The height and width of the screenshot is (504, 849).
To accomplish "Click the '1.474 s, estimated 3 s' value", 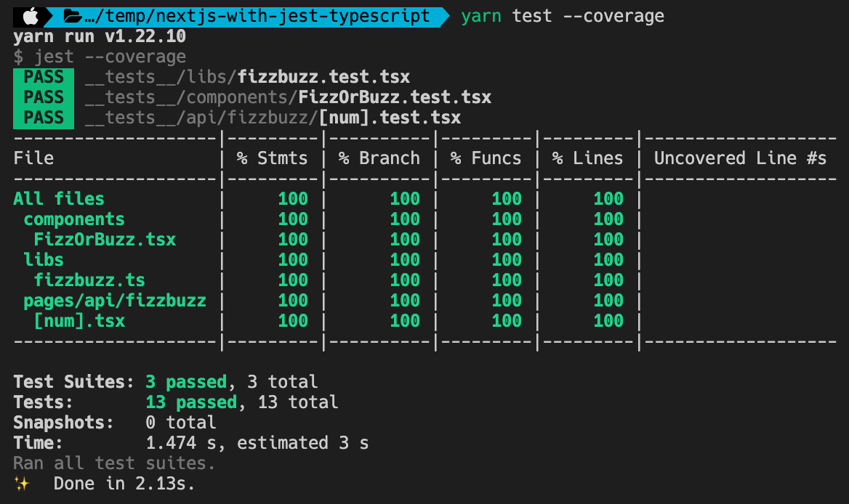I will (257, 444).
